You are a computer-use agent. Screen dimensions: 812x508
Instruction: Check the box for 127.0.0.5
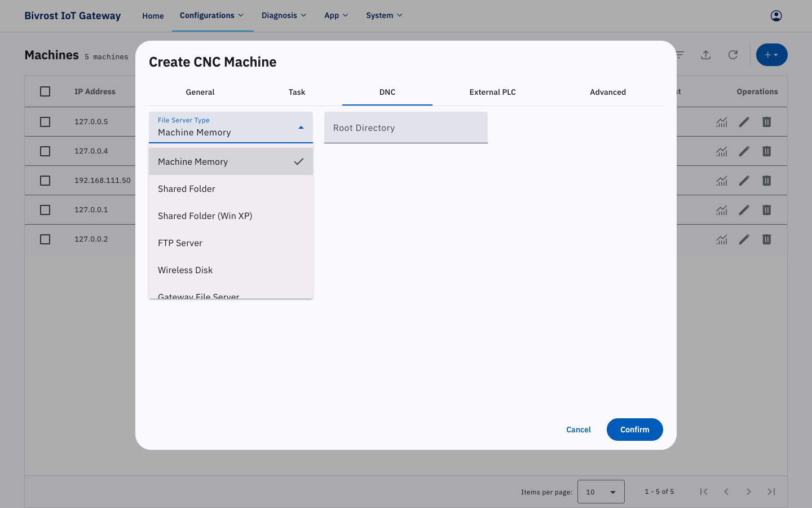tap(45, 122)
